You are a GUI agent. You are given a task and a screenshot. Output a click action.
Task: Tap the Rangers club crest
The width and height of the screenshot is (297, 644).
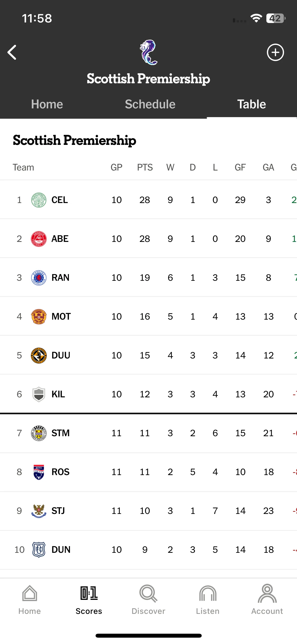click(x=39, y=278)
